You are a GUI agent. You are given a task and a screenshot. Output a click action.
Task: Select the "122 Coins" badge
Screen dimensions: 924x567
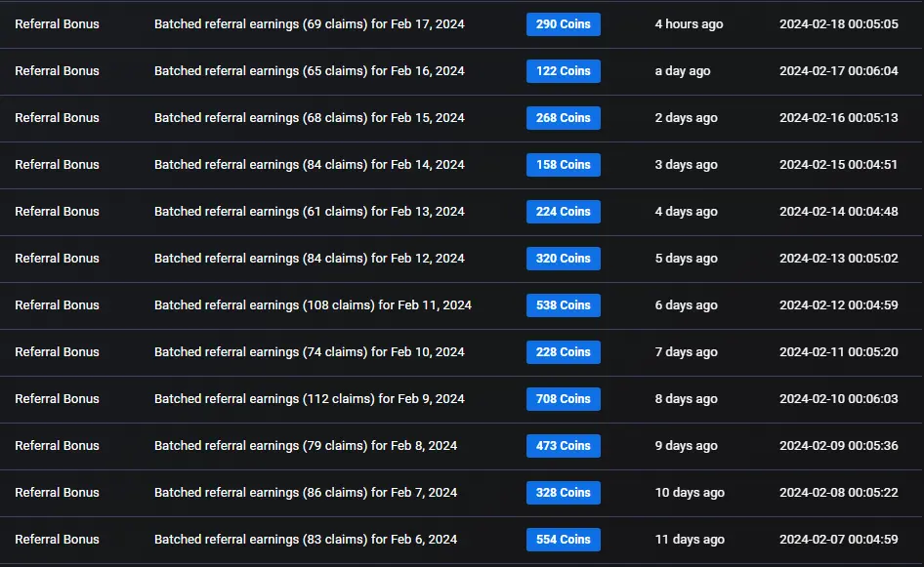[564, 71]
